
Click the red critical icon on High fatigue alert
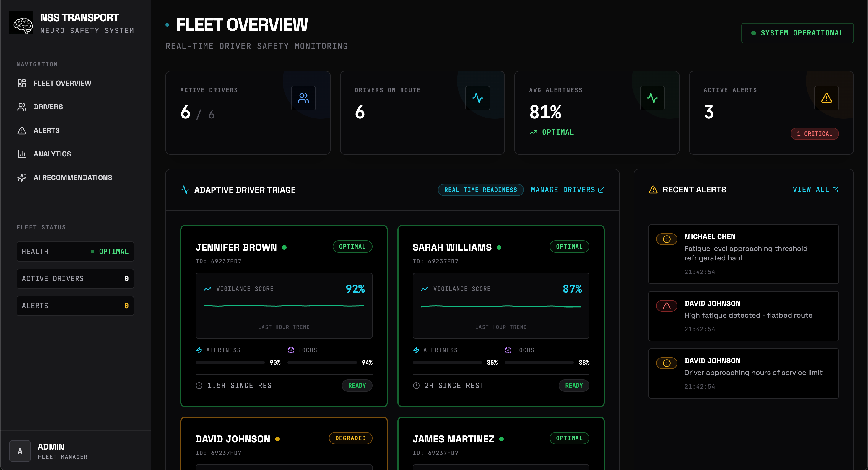(667, 306)
